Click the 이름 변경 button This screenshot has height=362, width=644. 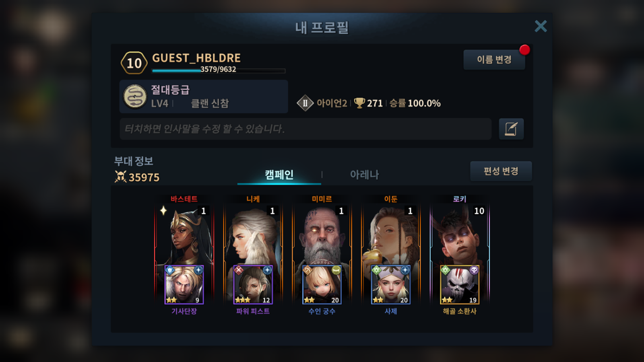(x=494, y=60)
